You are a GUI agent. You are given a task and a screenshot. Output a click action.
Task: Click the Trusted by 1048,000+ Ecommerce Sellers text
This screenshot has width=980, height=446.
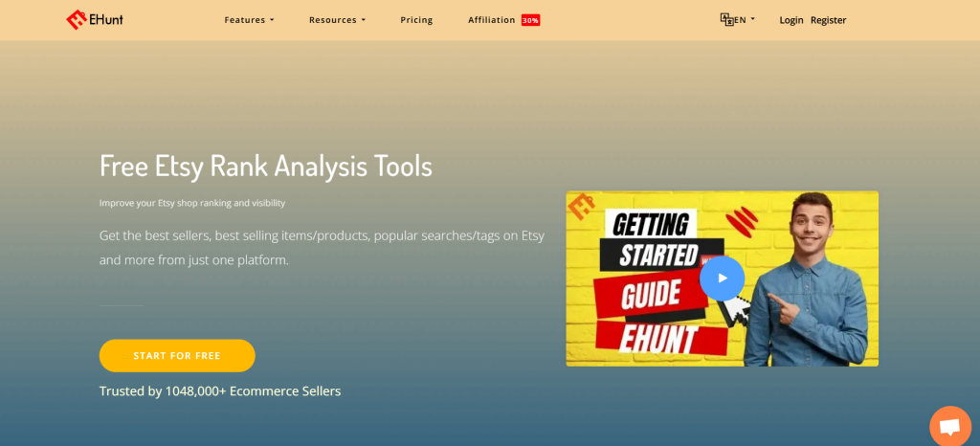point(220,390)
